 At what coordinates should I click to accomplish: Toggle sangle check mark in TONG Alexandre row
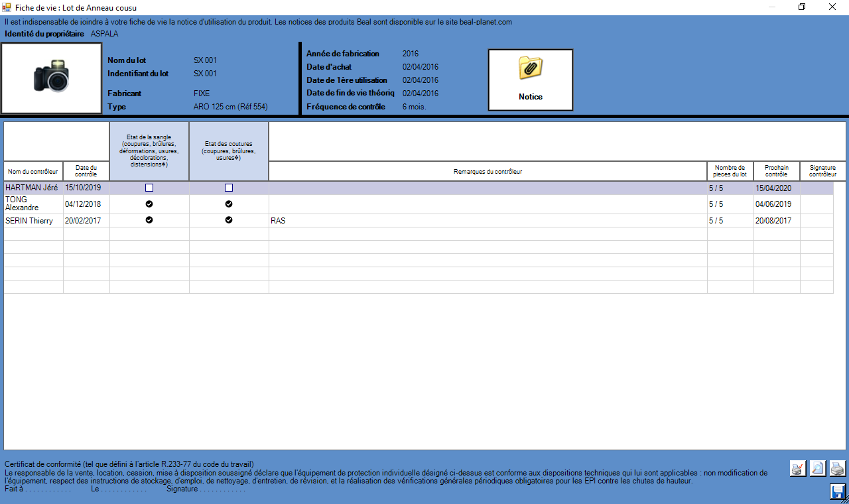coord(149,204)
